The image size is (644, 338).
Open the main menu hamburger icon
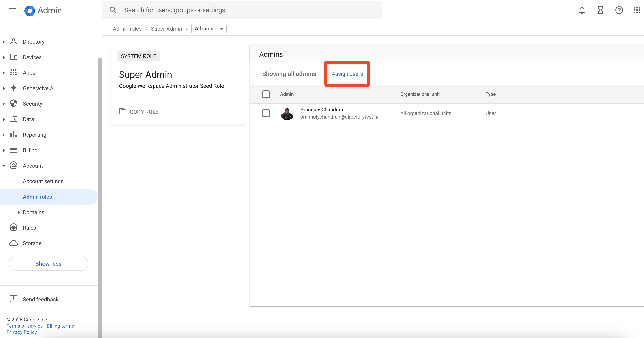[13, 10]
